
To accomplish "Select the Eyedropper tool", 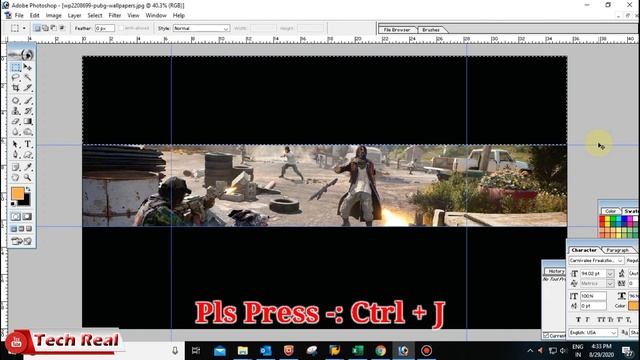I will coord(27,167).
